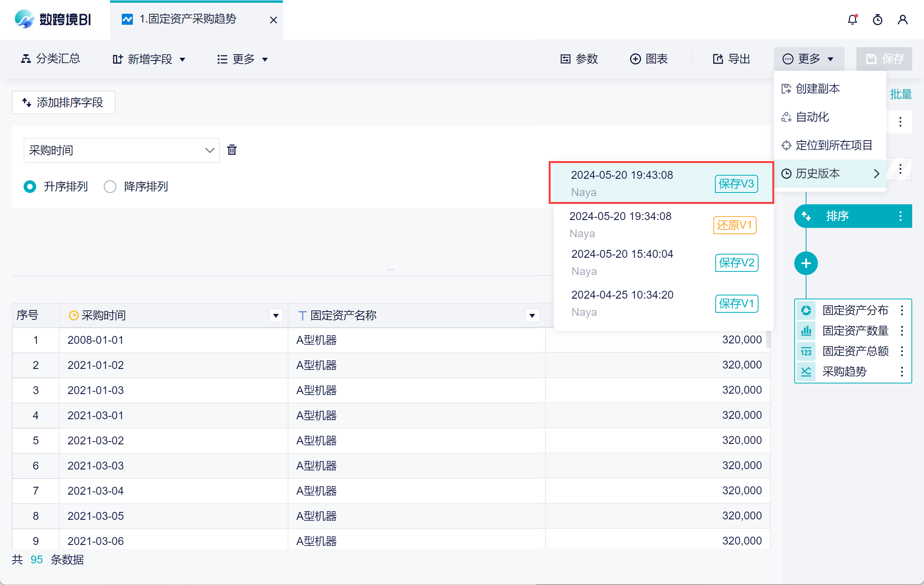Image resolution: width=924 pixels, height=585 pixels.
Task: Delete the 采购时间 sort field via trash icon
Action: pyautogui.click(x=232, y=150)
